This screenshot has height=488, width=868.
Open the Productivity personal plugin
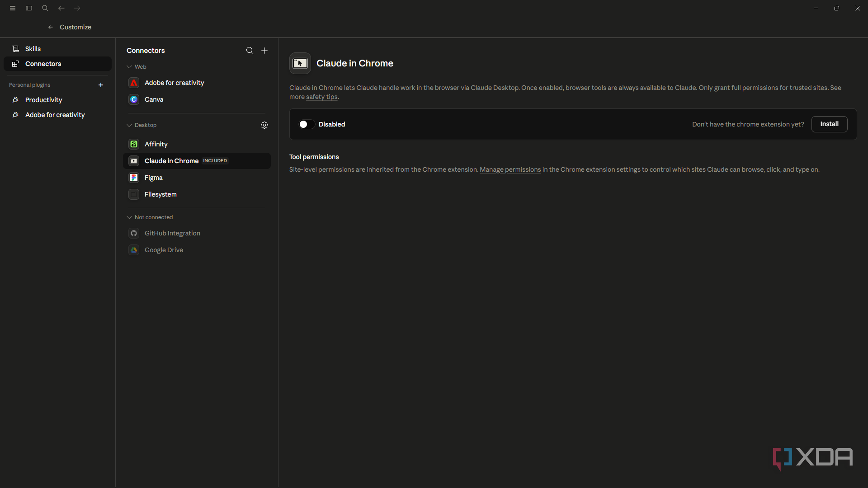click(57, 100)
